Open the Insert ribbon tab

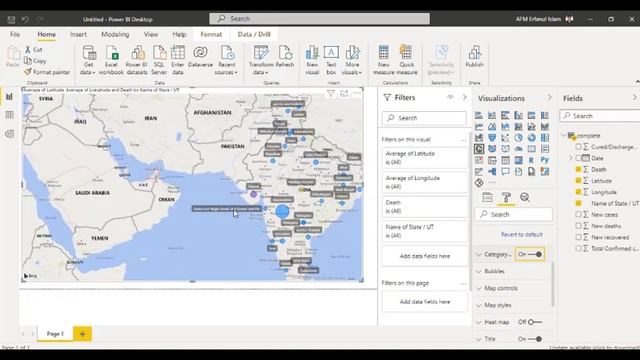[x=78, y=34]
